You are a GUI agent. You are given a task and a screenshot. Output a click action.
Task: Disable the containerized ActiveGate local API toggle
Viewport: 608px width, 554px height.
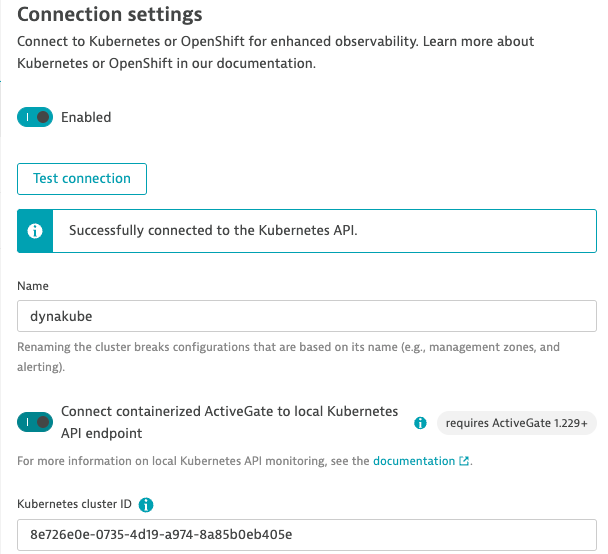34,422
